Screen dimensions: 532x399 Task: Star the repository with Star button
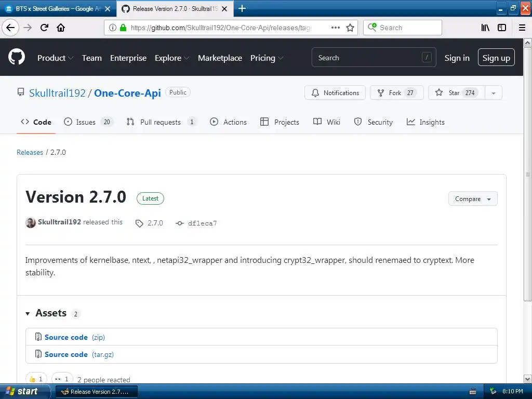coord(457,93)
